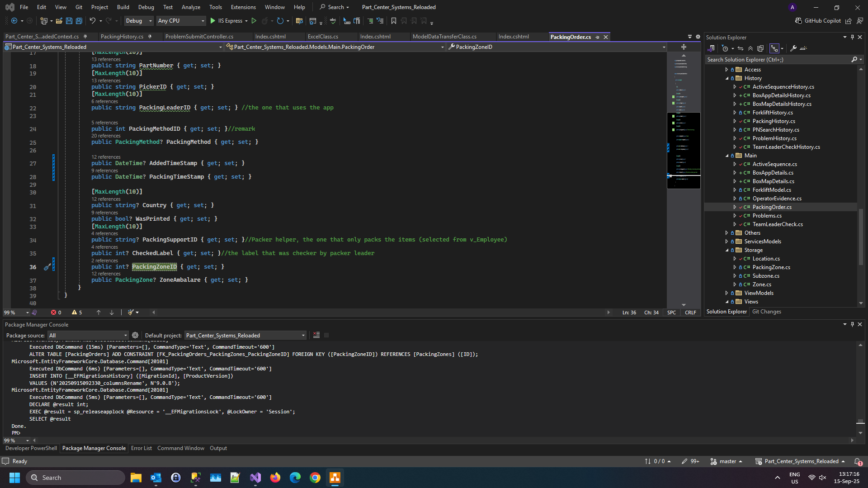The width and height of the screenshot is (868, 488).
Task: Expand the Access folder in Solution Explorer
Action: 726,70
